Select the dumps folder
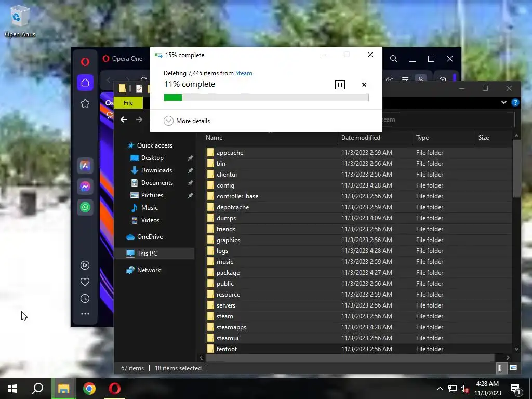This screenshot has width=532, height=399. pos(358,218)
